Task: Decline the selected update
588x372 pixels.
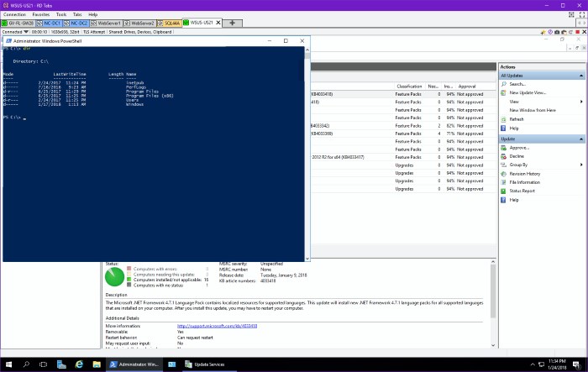Action: 517,156
